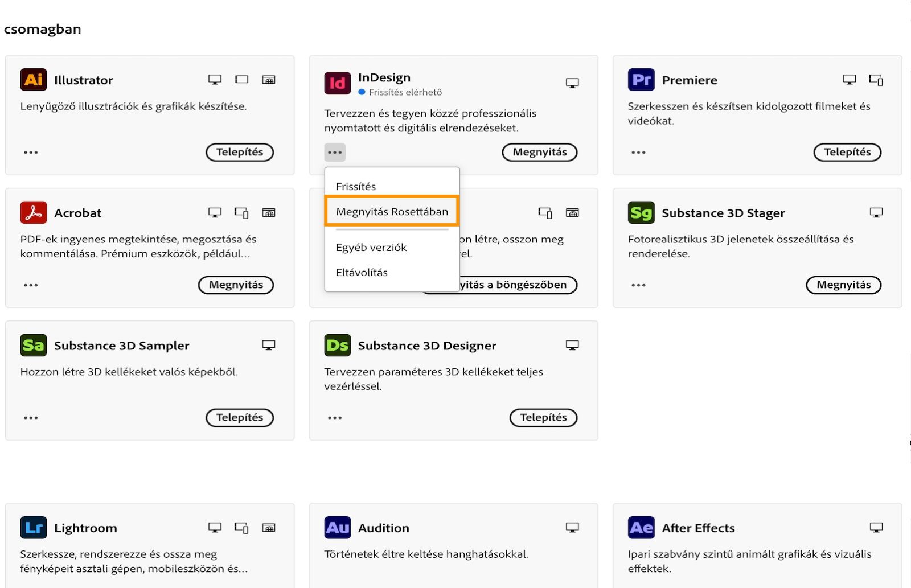Click the Premiere card title
The image size is (911, 588).
point(690,80)
